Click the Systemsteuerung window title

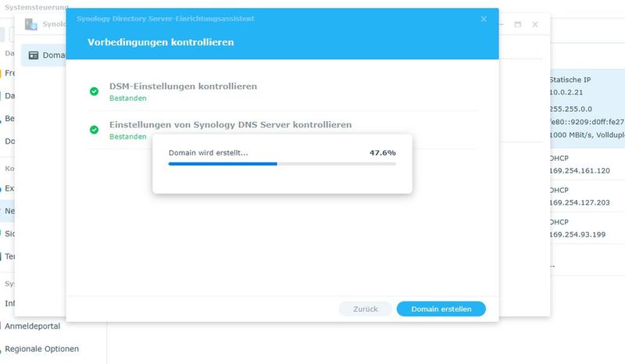point(36,7)
